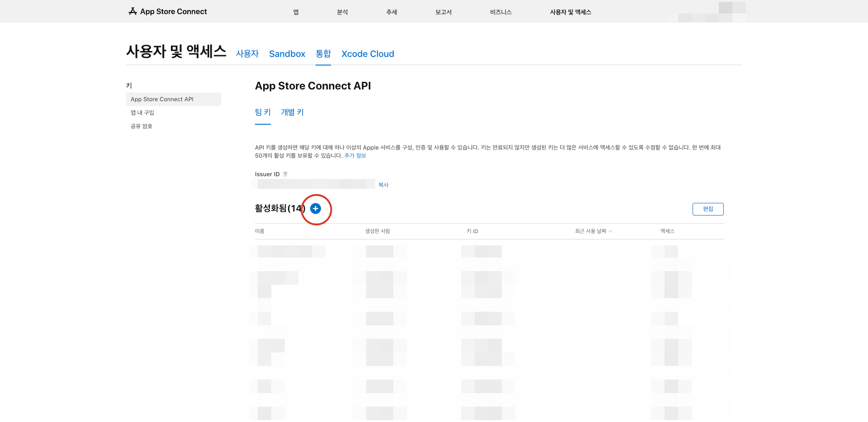868x422 pixels.
Task: Click the 추가 정보 link
Action: pos(355,156)
